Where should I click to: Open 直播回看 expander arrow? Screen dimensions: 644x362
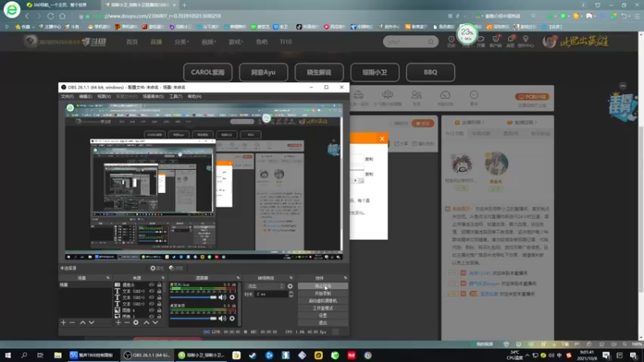[x=535, y=122]
